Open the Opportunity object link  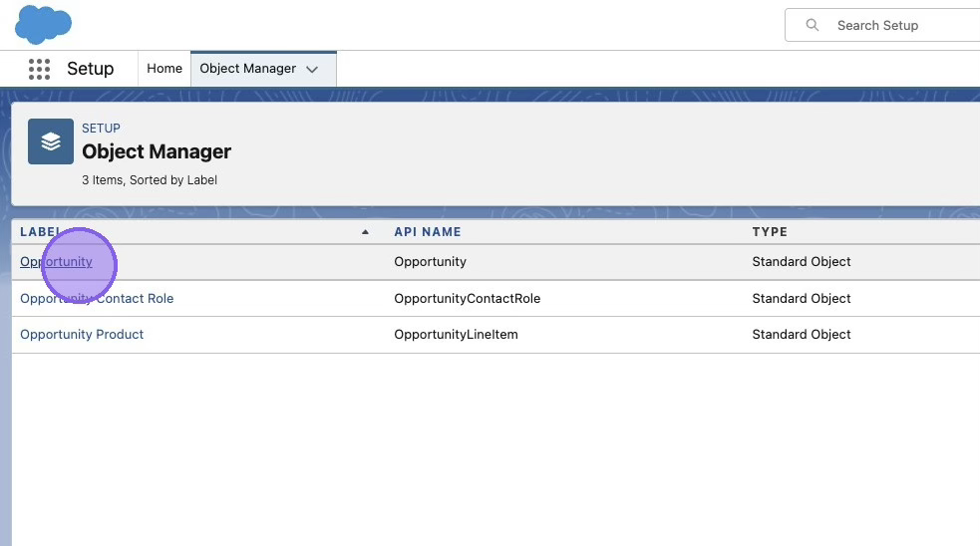pyautogui.click(x=56, y=262)
